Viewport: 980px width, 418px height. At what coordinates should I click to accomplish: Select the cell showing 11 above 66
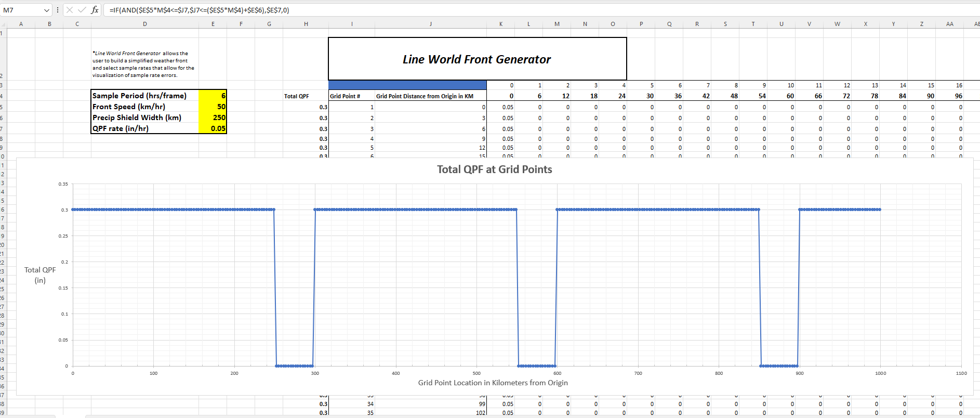810,85
